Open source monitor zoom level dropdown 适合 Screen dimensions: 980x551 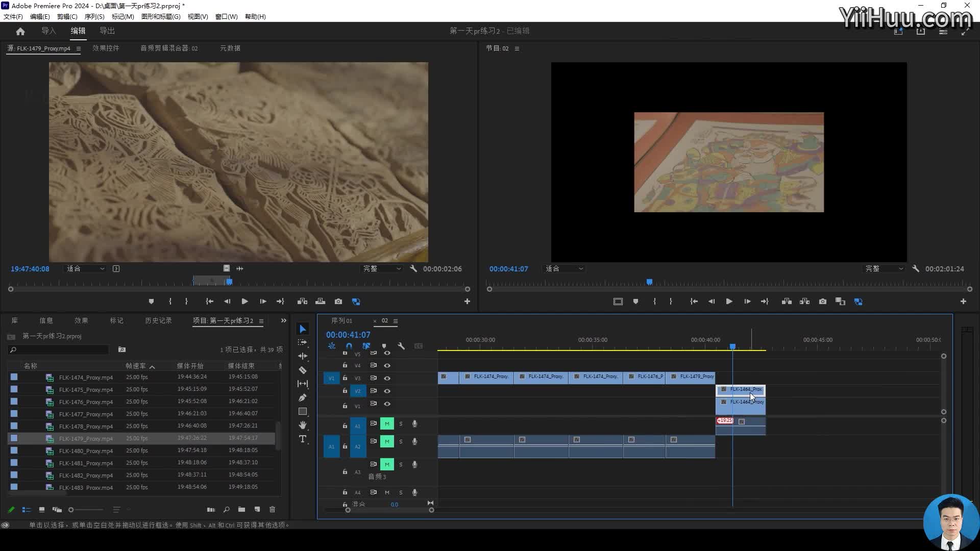click(x=85, y=268)
